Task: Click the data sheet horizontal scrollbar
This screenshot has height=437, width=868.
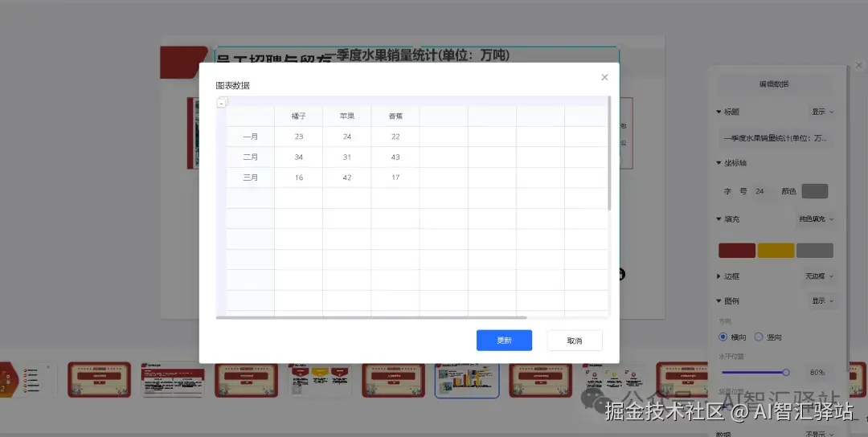Action: click(371, 317)
